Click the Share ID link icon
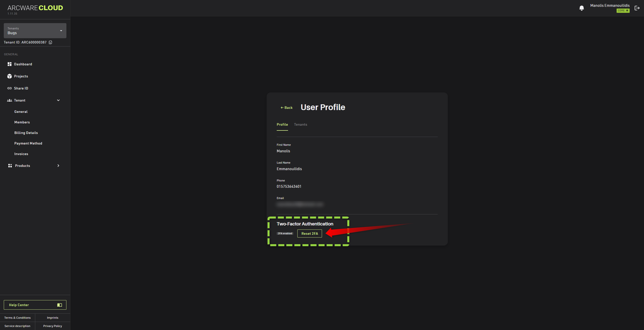Viewport: 644px width, 330px height. pos(10,88)
